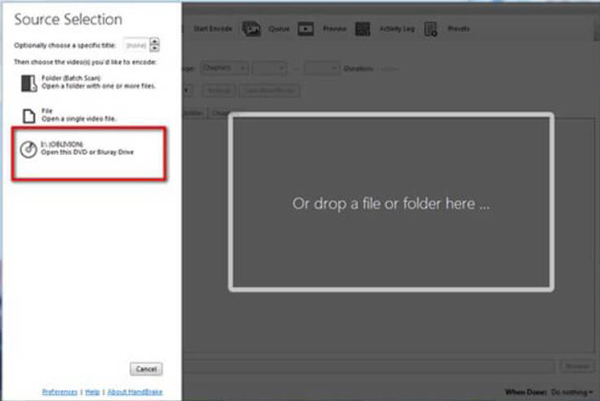Click the Queue toolbar label
Screen dimensions: 600x401
coord(279,29)
